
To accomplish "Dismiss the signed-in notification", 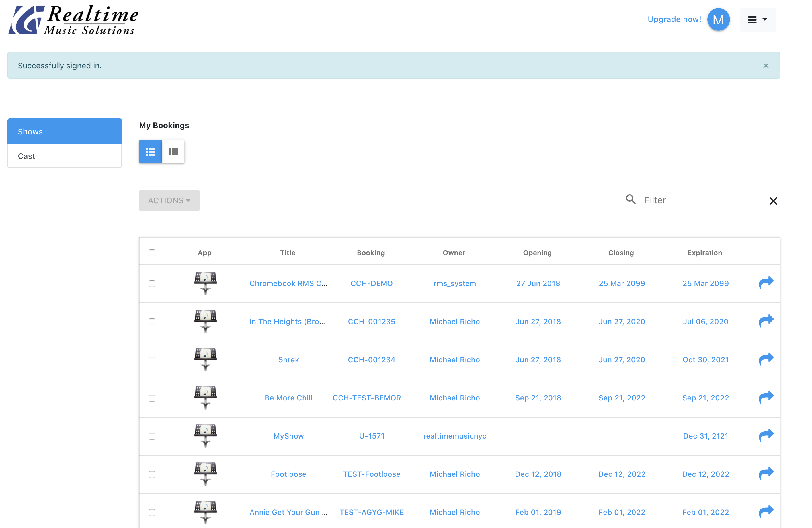I will click(766, 66).
